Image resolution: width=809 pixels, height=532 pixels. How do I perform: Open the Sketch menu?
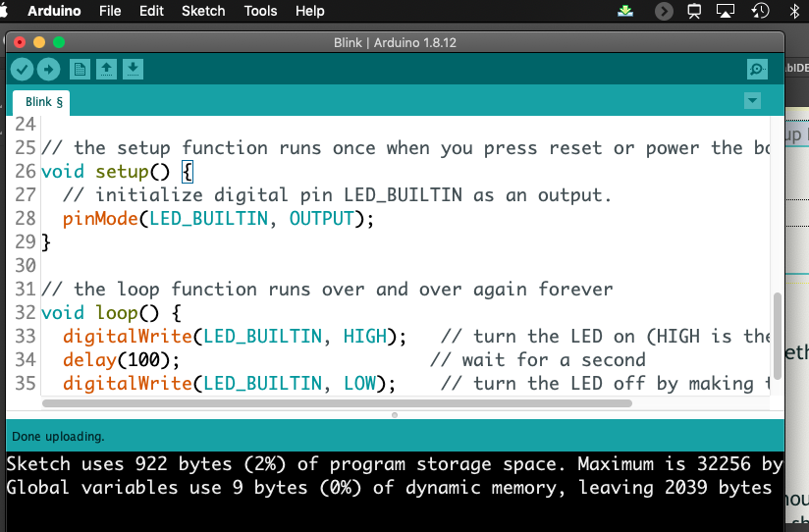(203, 11)
